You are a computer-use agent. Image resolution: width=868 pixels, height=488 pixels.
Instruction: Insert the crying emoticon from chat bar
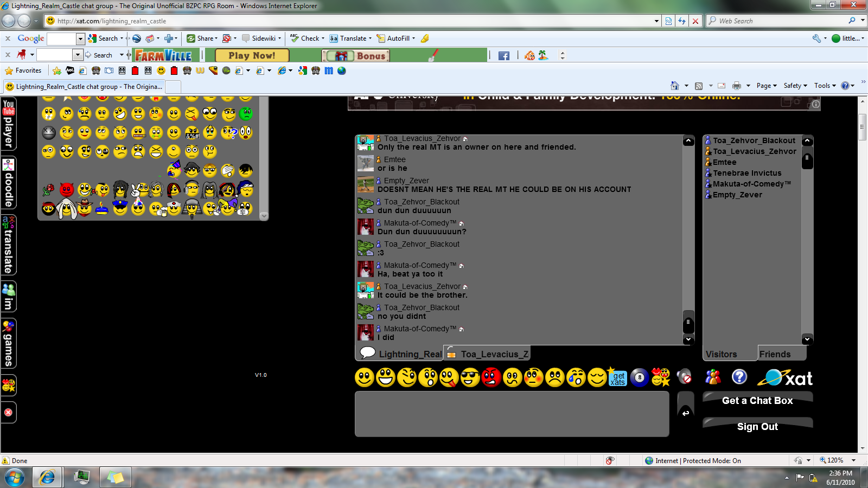(x=576, y=377)
